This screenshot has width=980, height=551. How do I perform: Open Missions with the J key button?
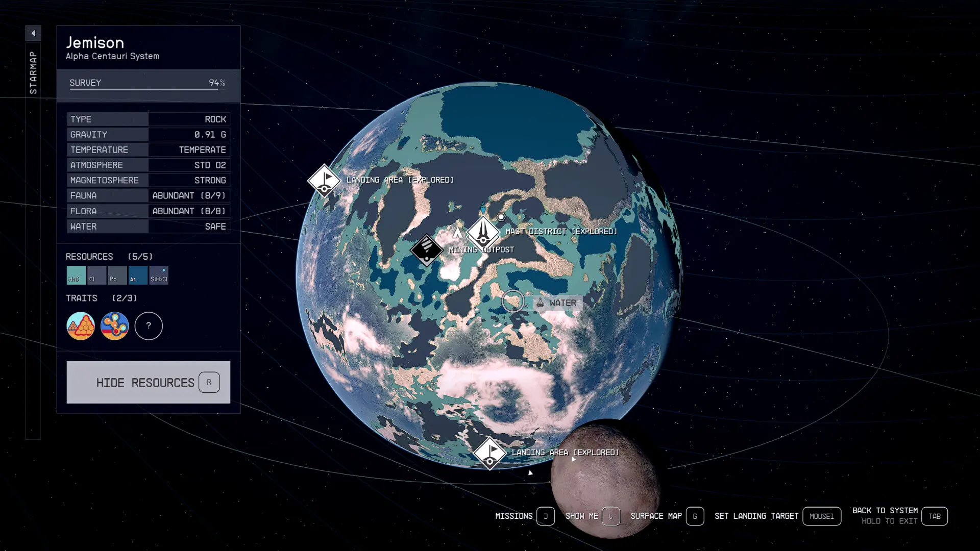[x=546, y=516]
